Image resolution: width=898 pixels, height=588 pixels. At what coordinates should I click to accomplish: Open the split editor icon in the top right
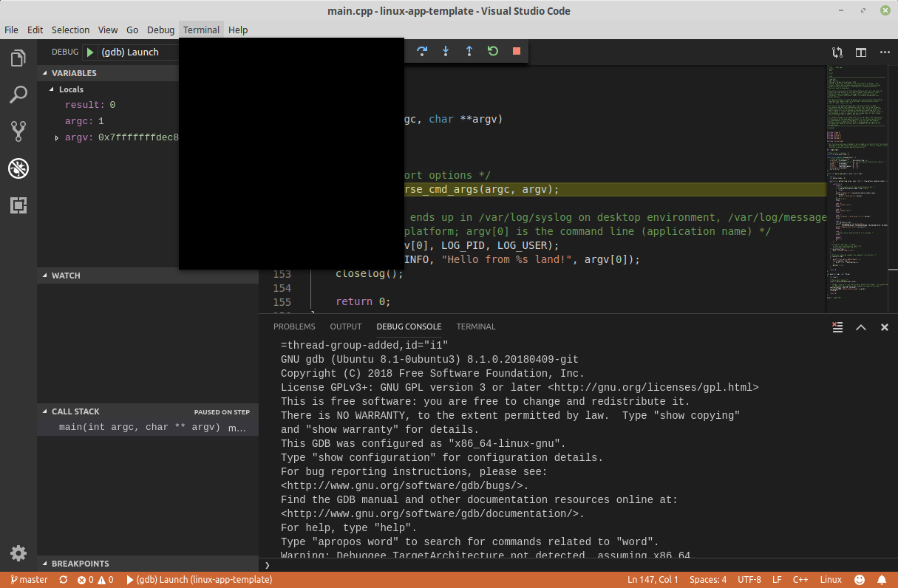(860, 52)
